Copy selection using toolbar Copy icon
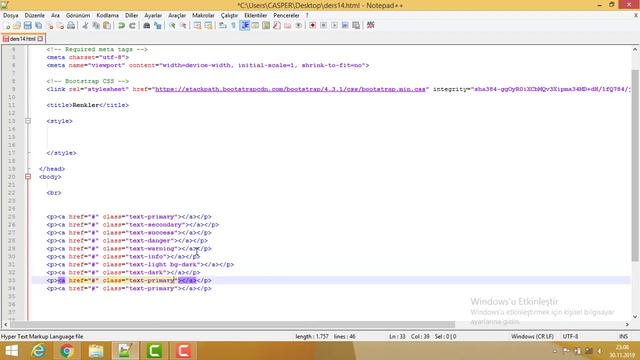Viewport: 640px width, 360px height. 96,25
